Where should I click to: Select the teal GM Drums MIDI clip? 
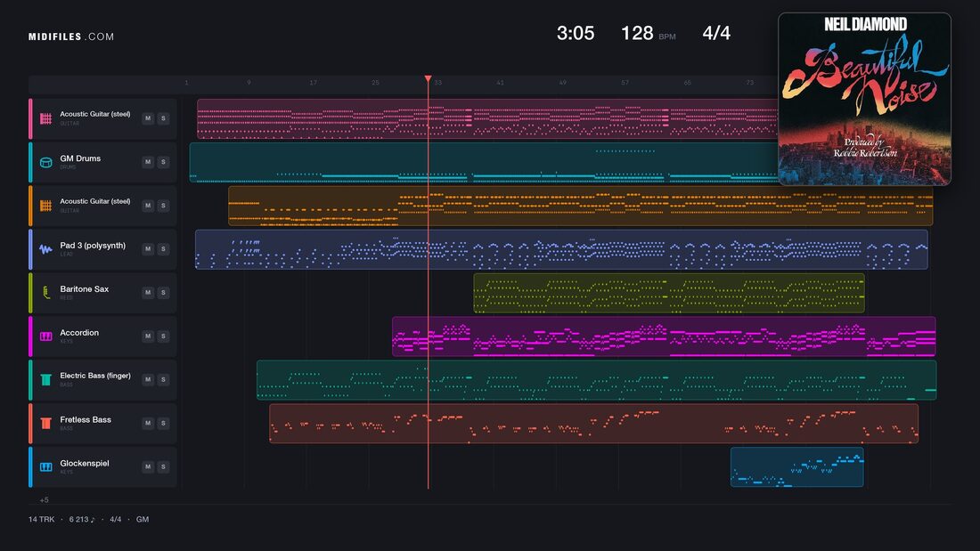485,162
